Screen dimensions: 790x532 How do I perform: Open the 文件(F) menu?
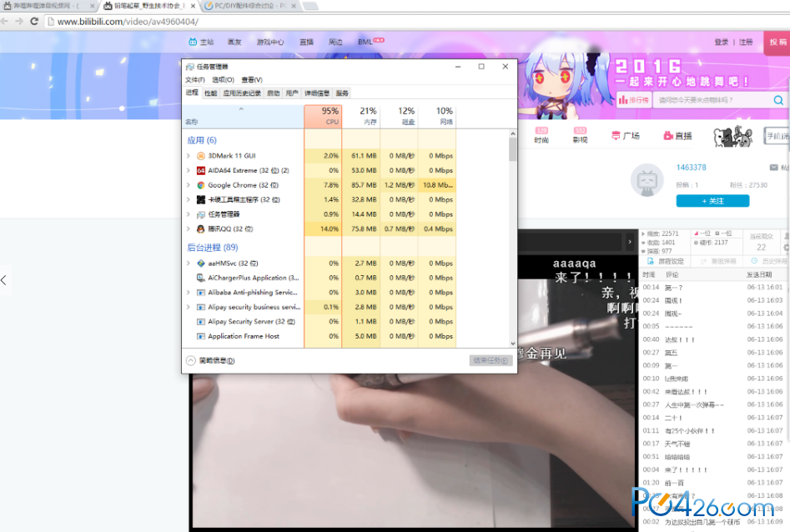tap(195, 79)
